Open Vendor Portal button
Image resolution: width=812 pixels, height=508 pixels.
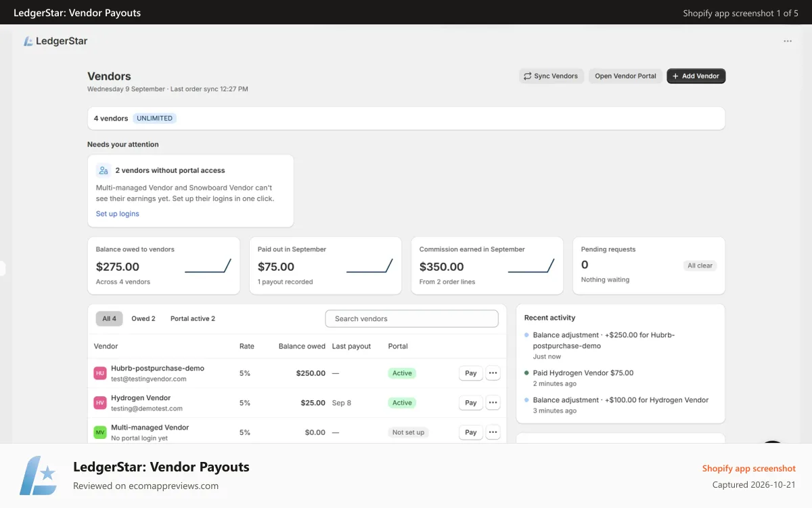click(625, 76)
